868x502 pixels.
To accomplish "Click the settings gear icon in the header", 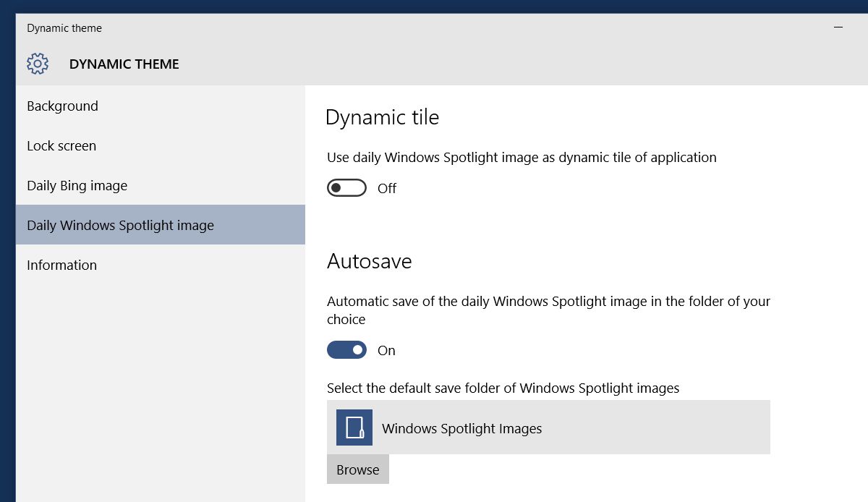I will 38,64.
